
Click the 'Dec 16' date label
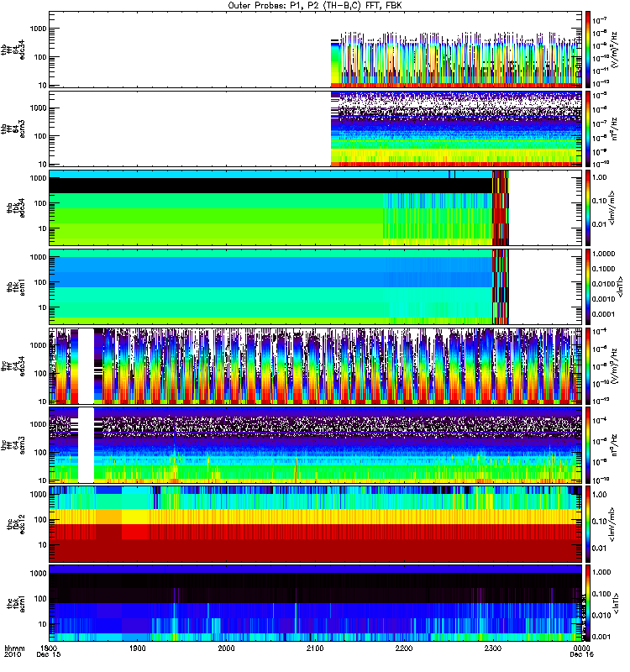[x=581, y=655]
